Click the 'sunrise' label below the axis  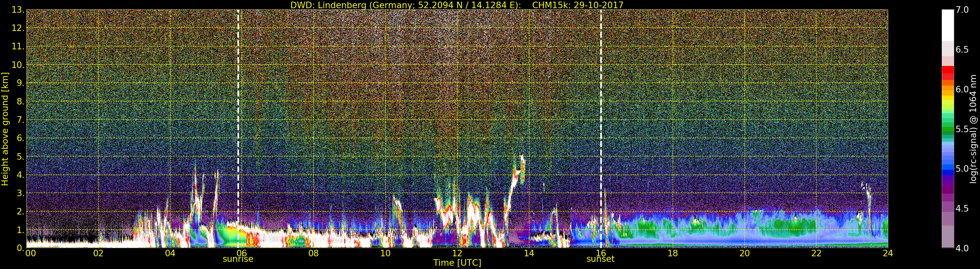238,259
